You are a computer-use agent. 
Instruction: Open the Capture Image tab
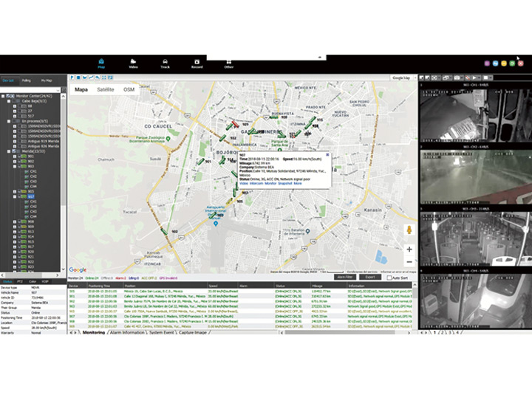(193, 332)
